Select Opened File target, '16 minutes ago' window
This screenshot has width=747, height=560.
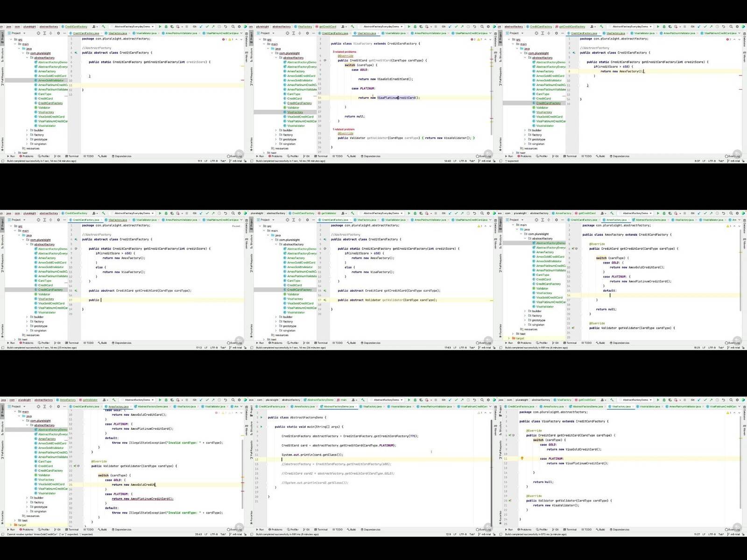[287, 33]
